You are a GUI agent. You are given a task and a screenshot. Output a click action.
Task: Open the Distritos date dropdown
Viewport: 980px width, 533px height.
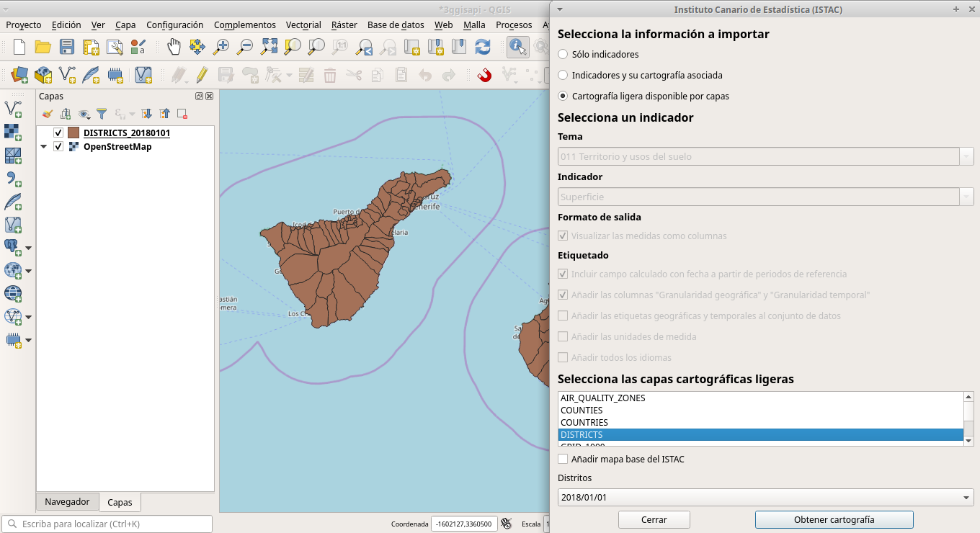point(966,497)
